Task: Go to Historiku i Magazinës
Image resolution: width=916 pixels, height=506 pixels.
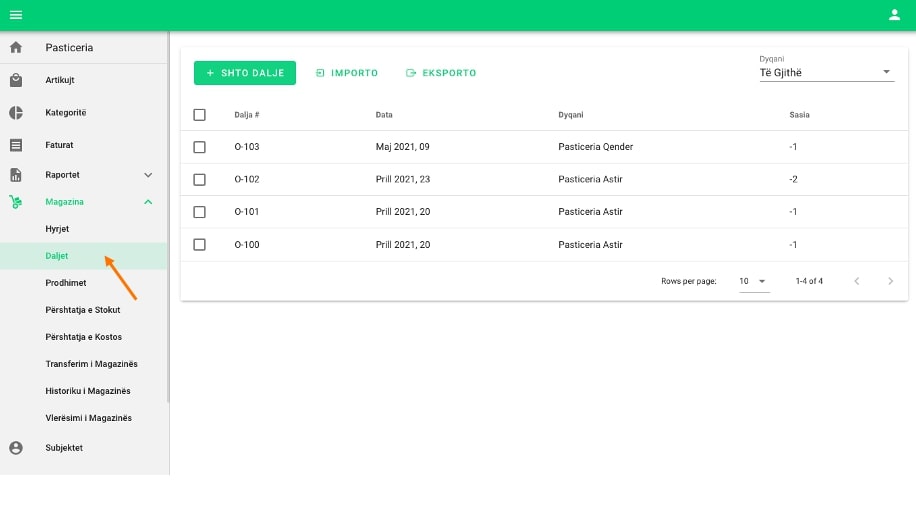Action: pyautogui.click(x=88, y=391)
